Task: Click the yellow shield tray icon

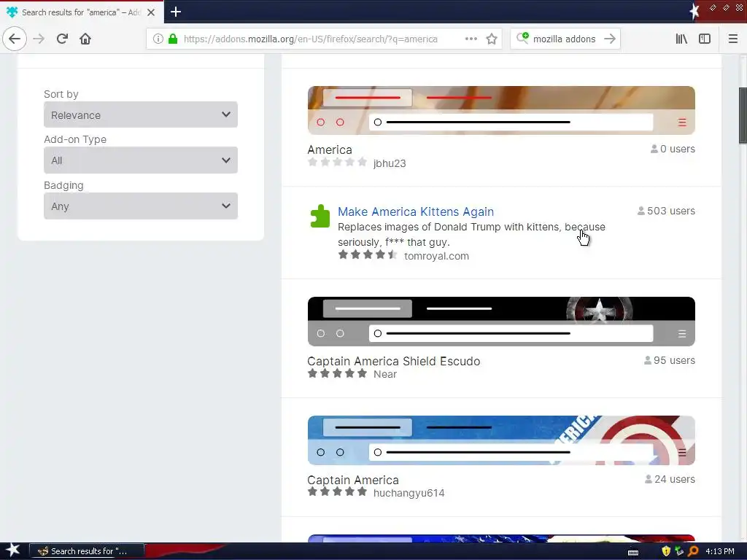Action: tap(666, 551)
